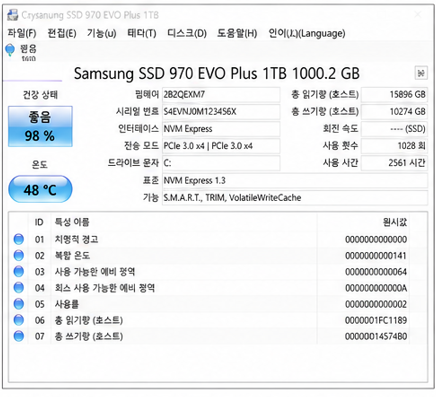Image resolution: width=436 pixels, height=397 pixels.
Task: Click the 48 °C temperature button
Action: pos(40,190)
